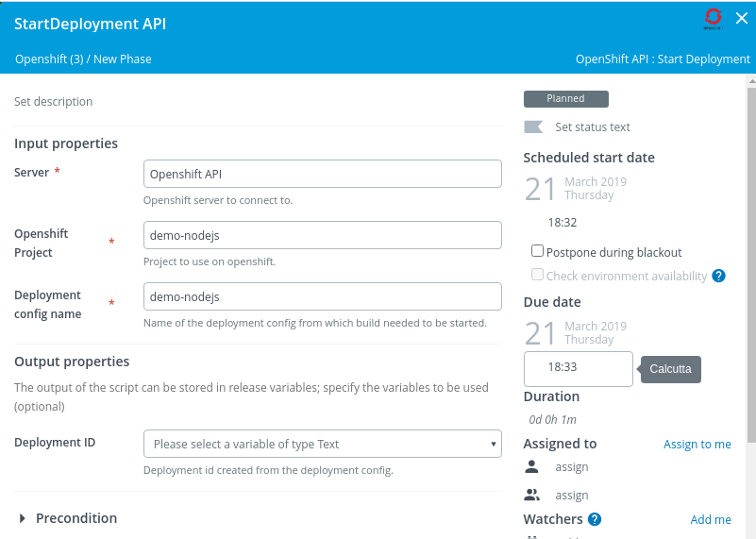Close the StartDeployment API dialog
Screen dimensions: 756x539
pyautogui.click(x=741, y=17)
